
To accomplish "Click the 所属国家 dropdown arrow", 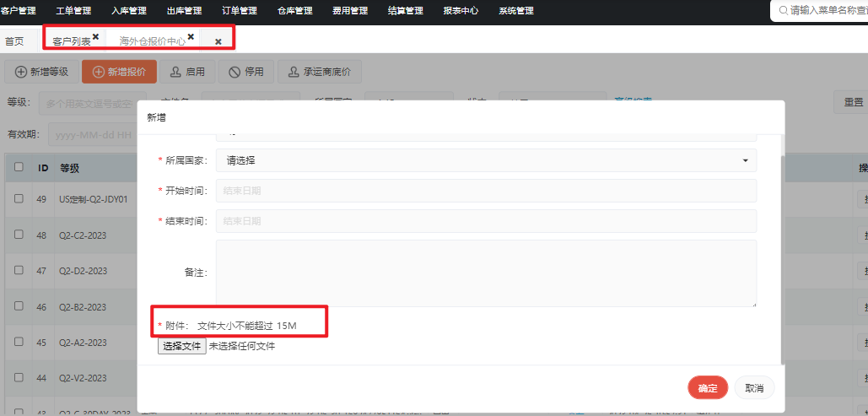I will pyautogui.click(x=745, y=160).
